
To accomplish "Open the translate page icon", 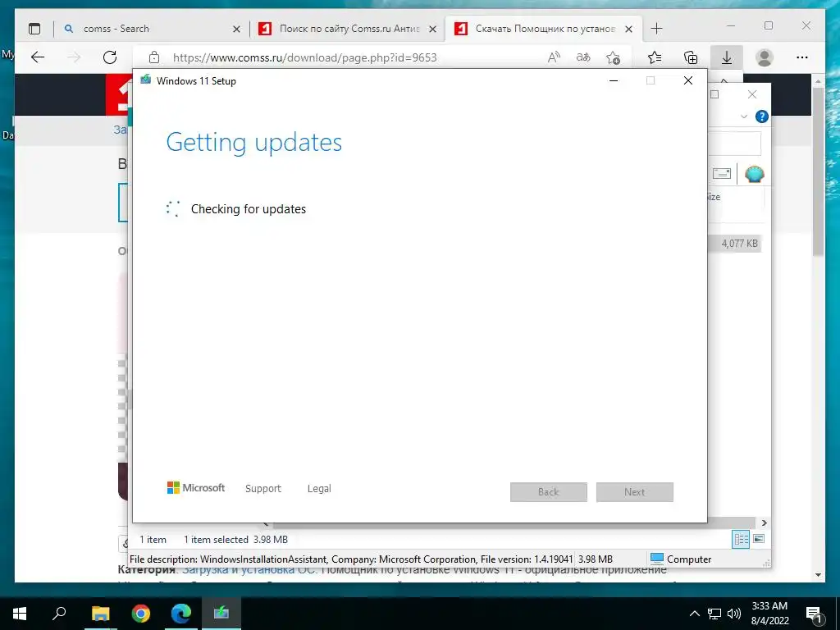I will point(583,57).
